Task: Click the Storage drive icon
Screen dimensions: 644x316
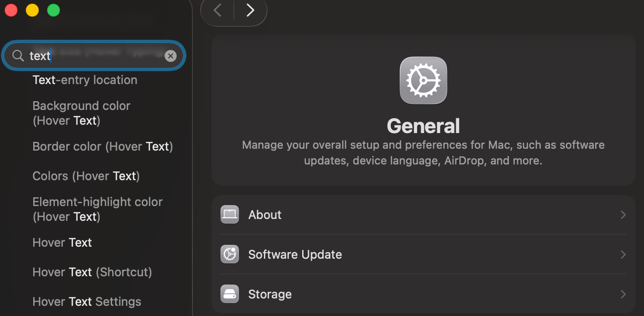Action: (230, 294)
